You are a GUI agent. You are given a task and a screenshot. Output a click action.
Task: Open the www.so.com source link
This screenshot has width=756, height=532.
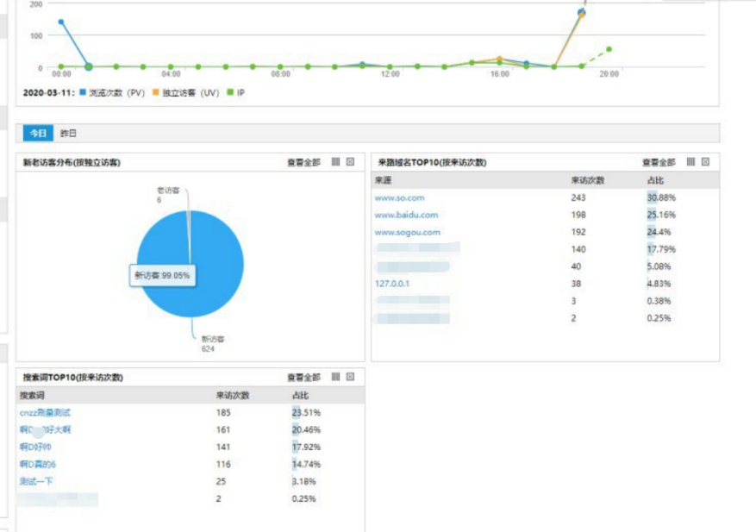coord(400,197)
